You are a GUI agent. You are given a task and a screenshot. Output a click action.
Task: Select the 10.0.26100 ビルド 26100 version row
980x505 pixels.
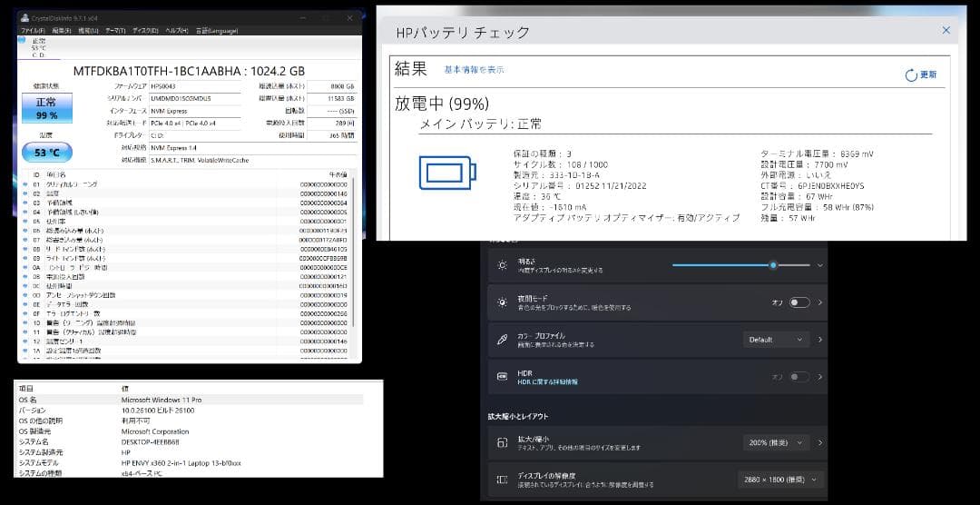[x=190, y=410]
